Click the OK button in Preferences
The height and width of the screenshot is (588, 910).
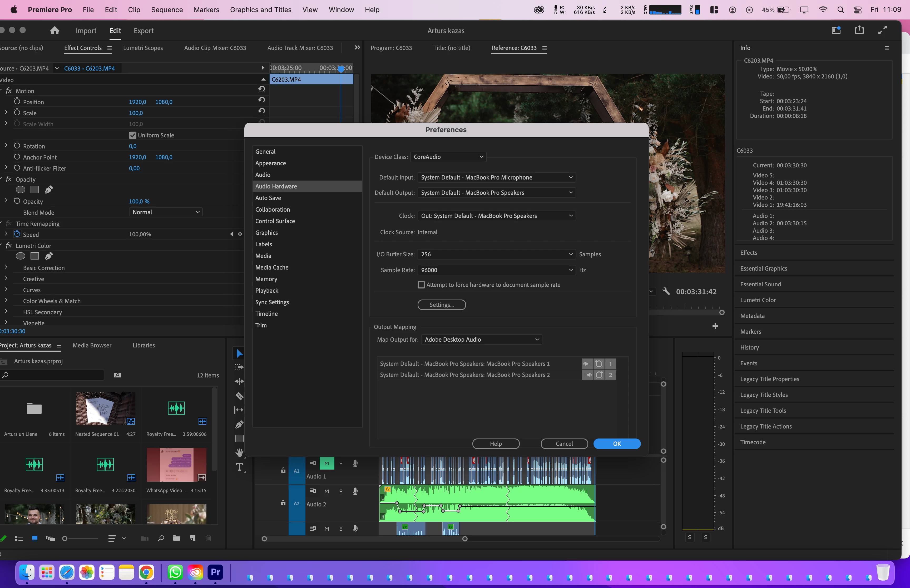(617, 444)
